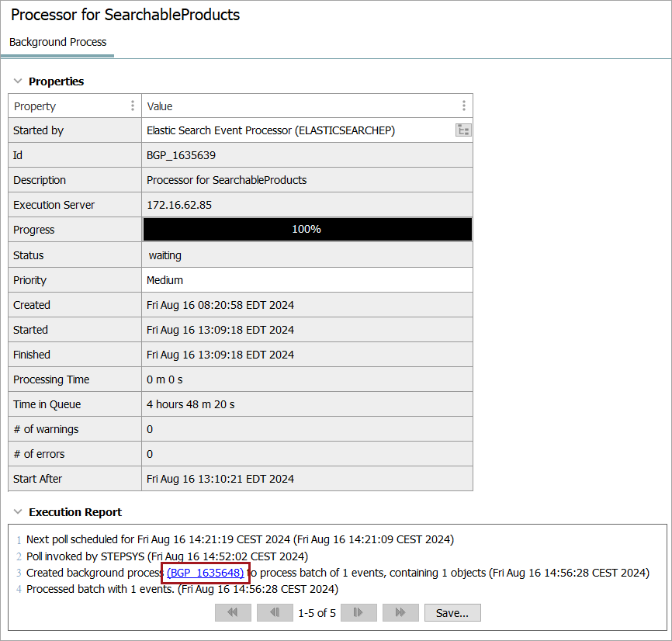The height and width of the screenshot is (641, 672).
Task: Open Value column options menu
Action: 463,106
